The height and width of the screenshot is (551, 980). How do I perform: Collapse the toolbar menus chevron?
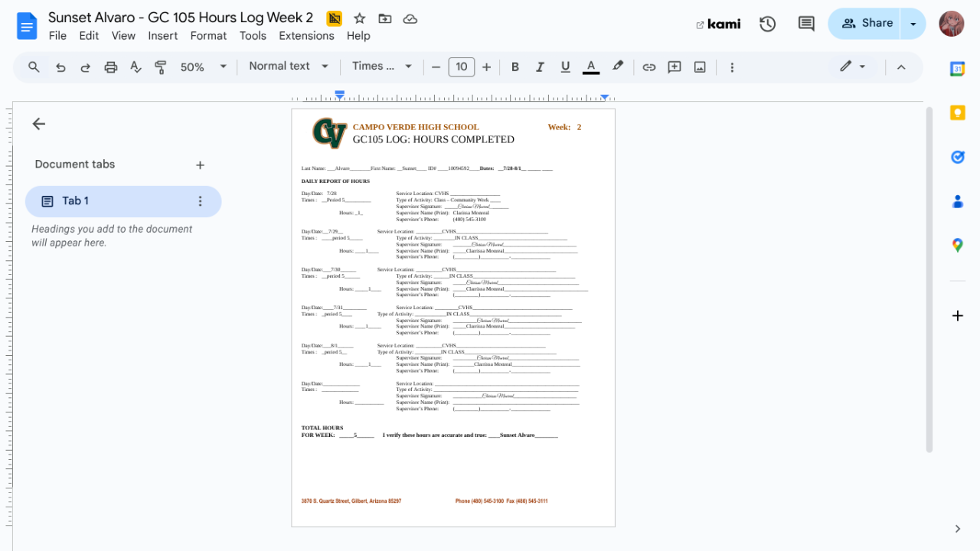pyautogui.click(x=901, y=67)
